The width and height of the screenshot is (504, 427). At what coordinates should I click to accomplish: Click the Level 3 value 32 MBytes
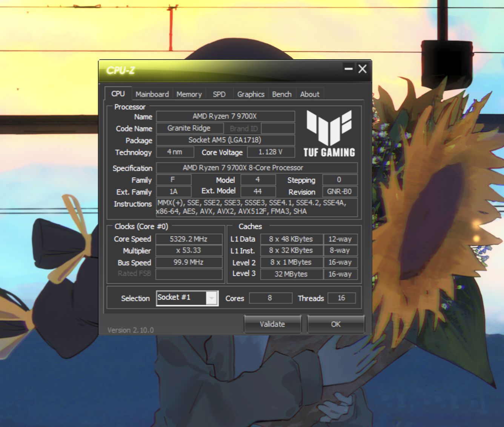click(291, 274)
